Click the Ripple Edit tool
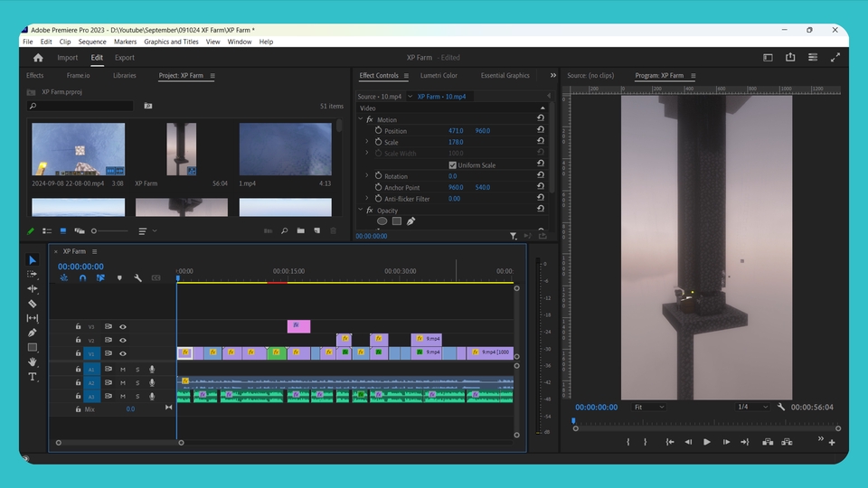The image size is (868, 488). click(x=33, y=289)
